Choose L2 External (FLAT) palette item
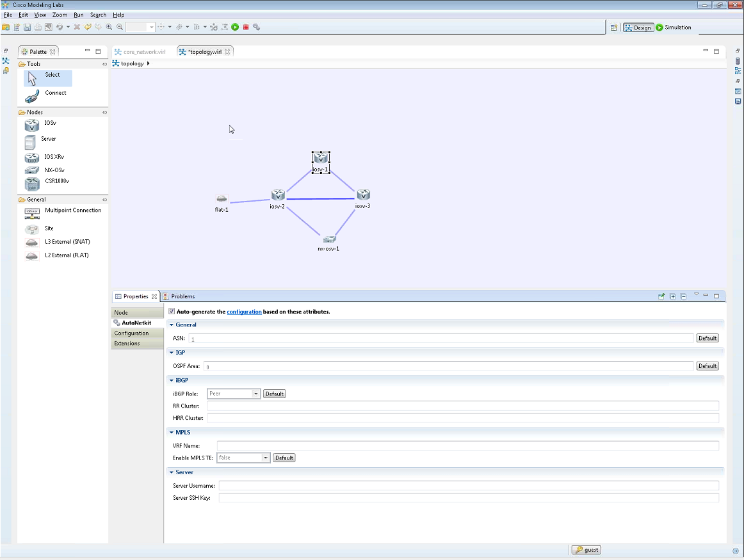The width and height of the screenshot is (744, 560). pyautogui.click(x=57, y=255)
